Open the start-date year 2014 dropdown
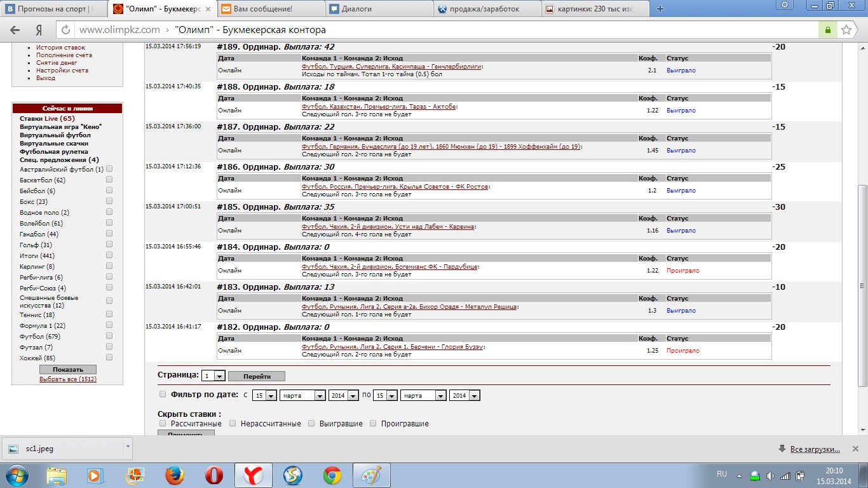Viewport: 868px width, 488px height. pos(344,395)
